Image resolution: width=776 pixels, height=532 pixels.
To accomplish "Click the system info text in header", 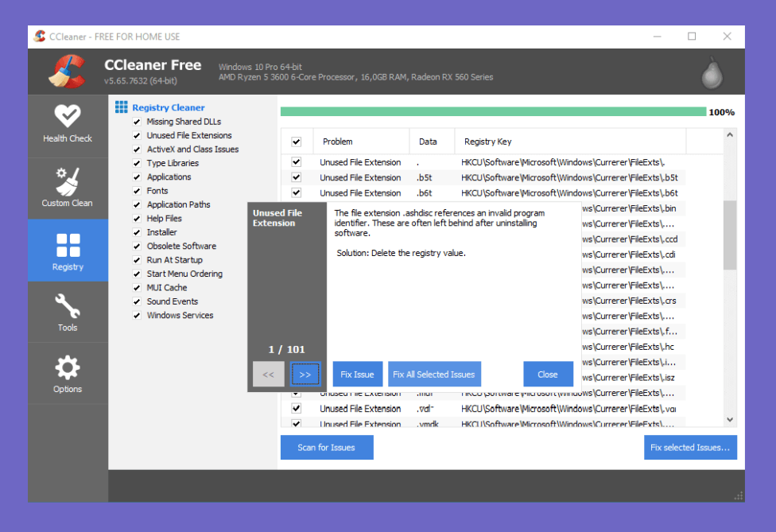I will [356, 72].
